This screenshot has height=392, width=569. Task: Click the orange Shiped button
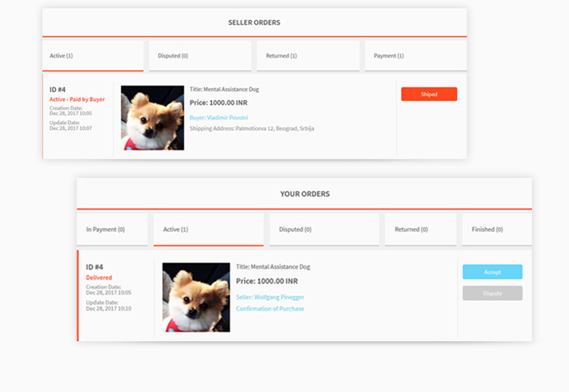[429, 94]
